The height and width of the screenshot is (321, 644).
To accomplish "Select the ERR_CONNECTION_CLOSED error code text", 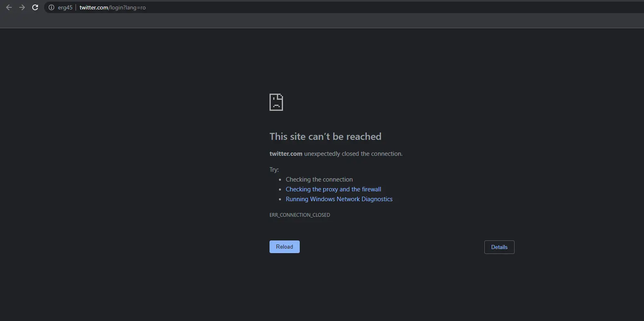I will click(300, 215).
